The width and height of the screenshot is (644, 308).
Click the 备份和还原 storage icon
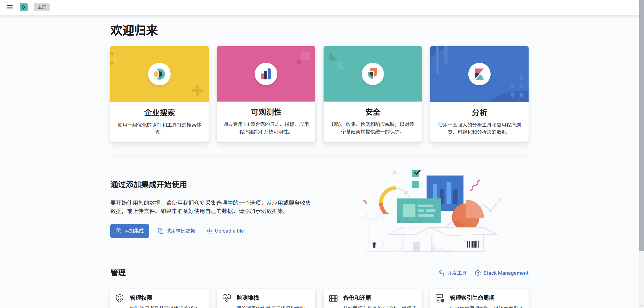click(333, 298)
